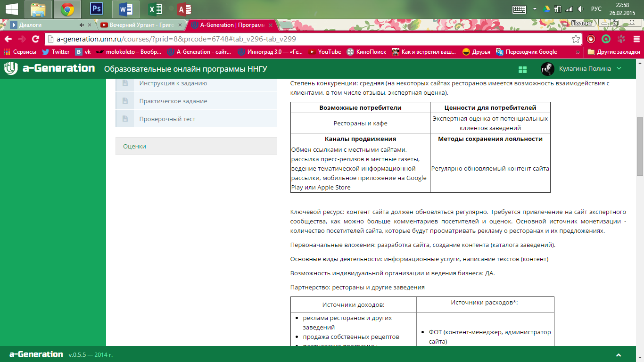The width and height of the screenshot is (644, 362).
Task: Open the volume control in tray
Action: 581,9
